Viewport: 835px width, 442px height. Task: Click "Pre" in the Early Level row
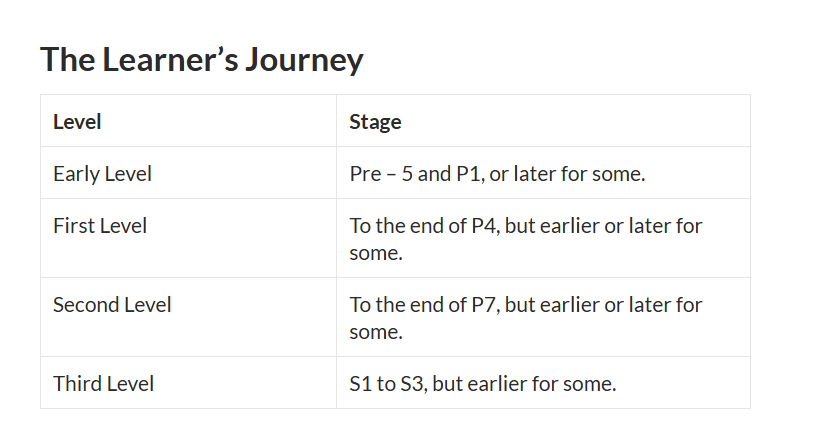pyautogui.click(x=366, y=174)
